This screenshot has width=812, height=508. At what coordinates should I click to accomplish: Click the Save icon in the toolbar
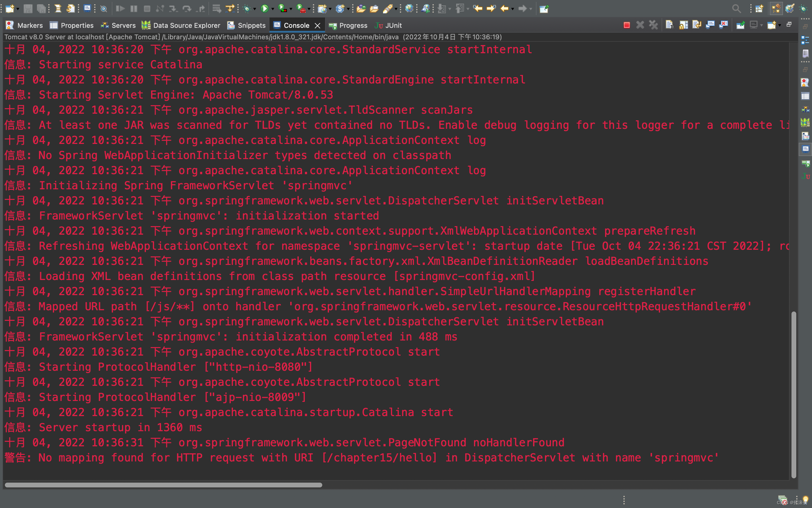point(28,8)
